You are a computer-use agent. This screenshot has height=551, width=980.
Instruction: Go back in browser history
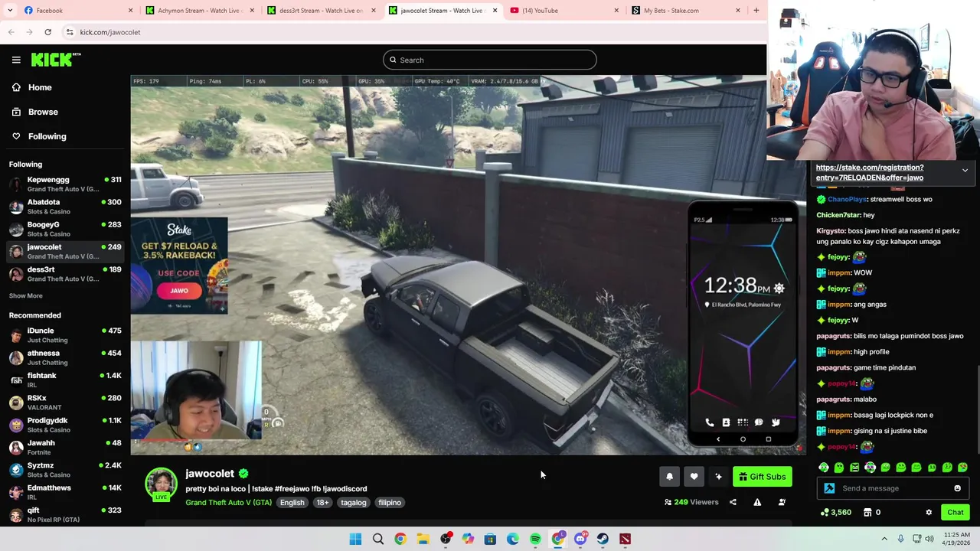11,32
